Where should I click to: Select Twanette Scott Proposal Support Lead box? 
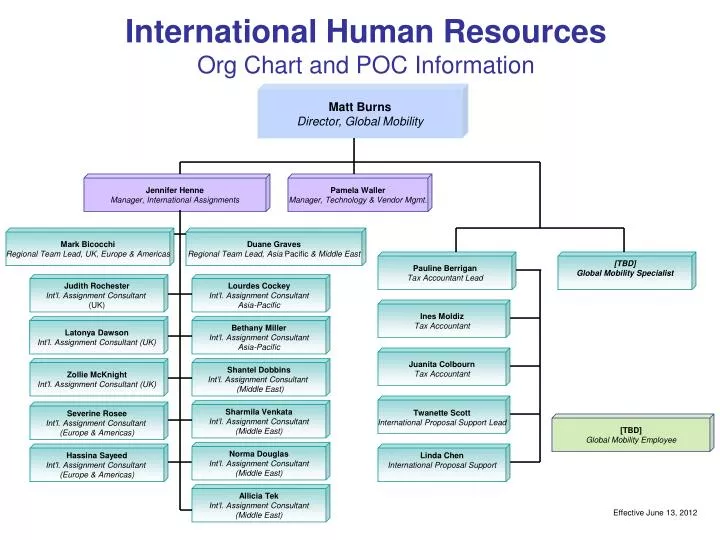click(444, 415)
